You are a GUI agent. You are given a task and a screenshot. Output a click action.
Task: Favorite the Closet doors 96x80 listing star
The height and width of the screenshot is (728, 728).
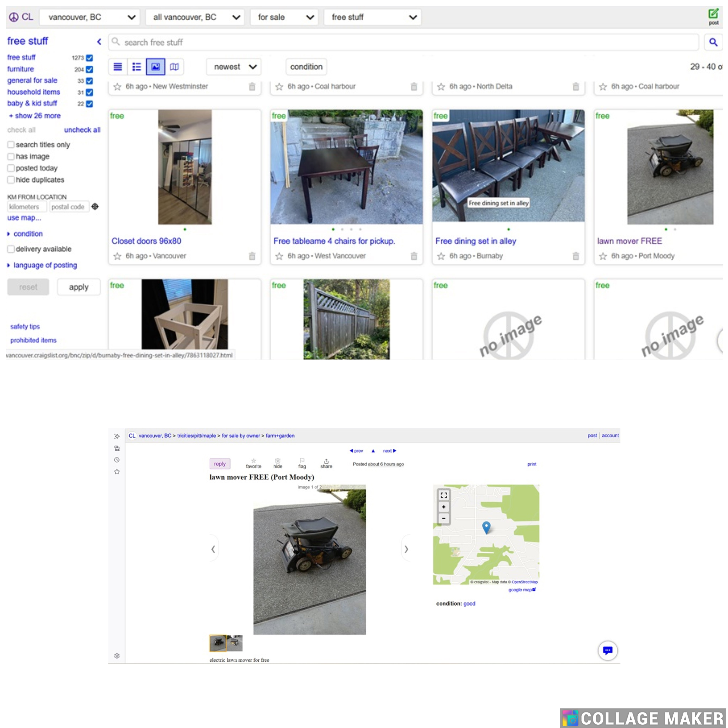click(x=117, y=256)
